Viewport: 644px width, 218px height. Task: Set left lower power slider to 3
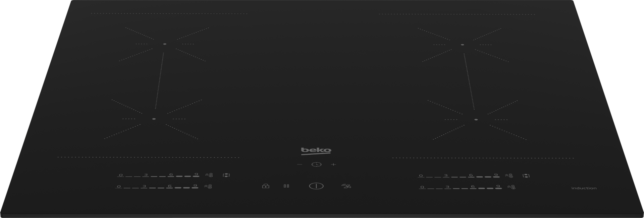144,186
